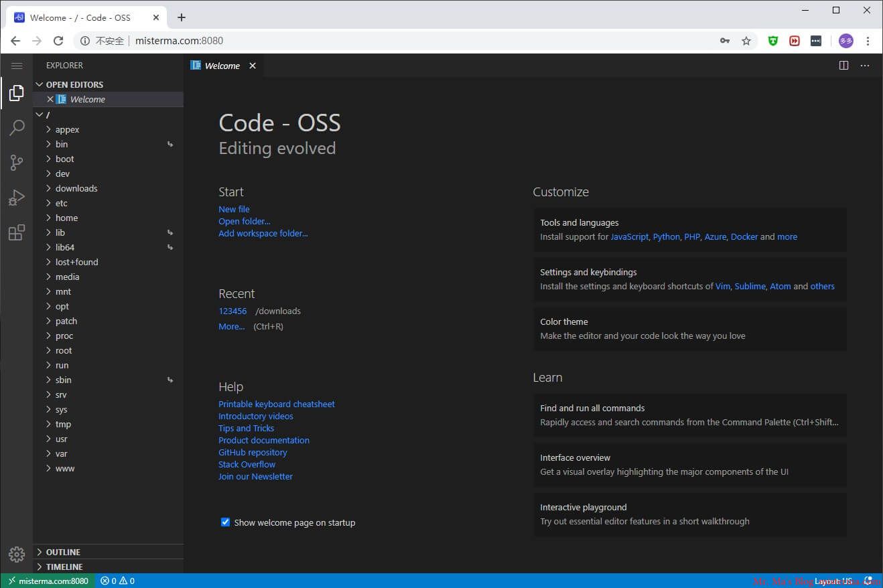The width and height of the screenshot is (883, 588).
Task: Open the Chrome three-dot menu
Action: [868, 41]
